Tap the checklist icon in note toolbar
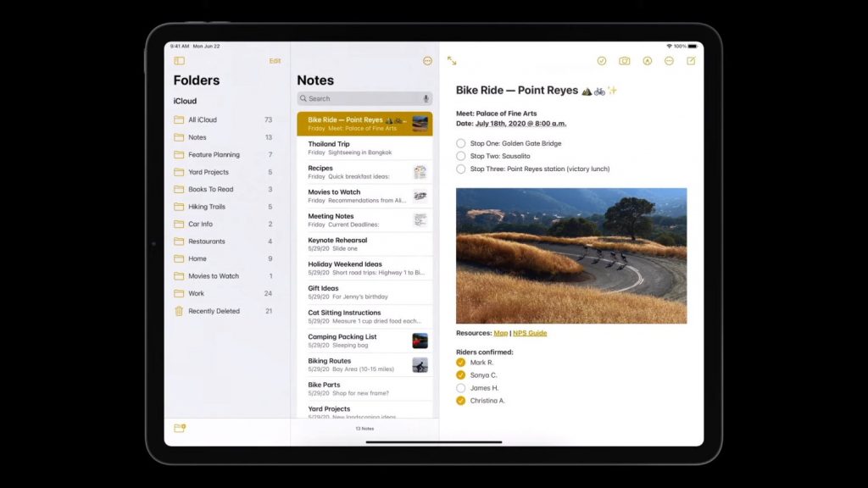The width and height of the screenshot is (868, 488). pos(602,61)
